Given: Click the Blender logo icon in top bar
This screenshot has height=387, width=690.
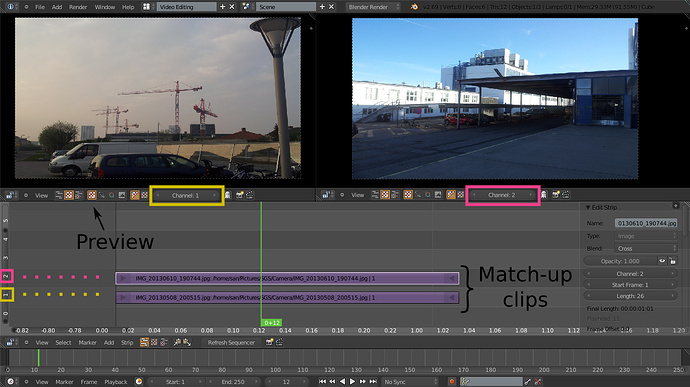Looking at the screenshot, I should pos(414,7).
